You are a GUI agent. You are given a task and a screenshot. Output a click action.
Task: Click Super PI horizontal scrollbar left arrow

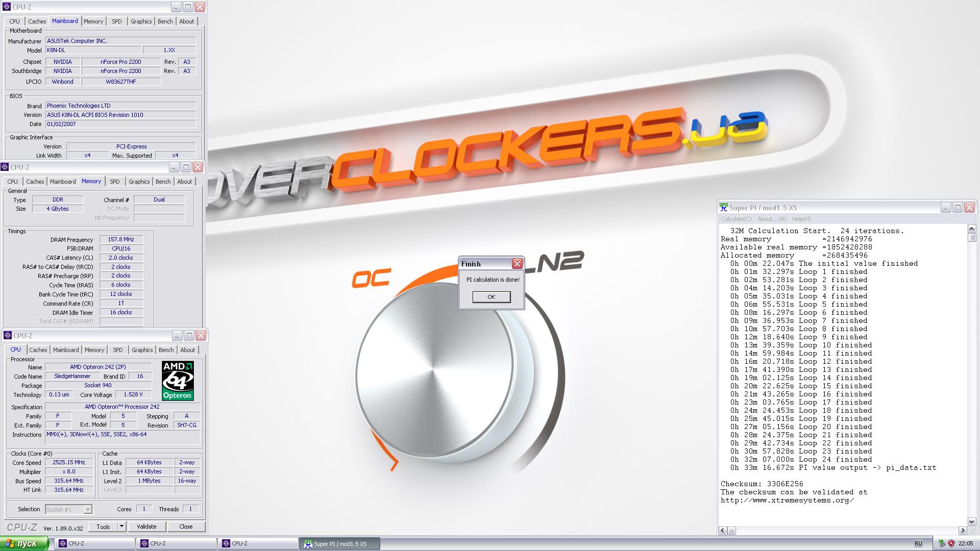click(x=723, y=531)
